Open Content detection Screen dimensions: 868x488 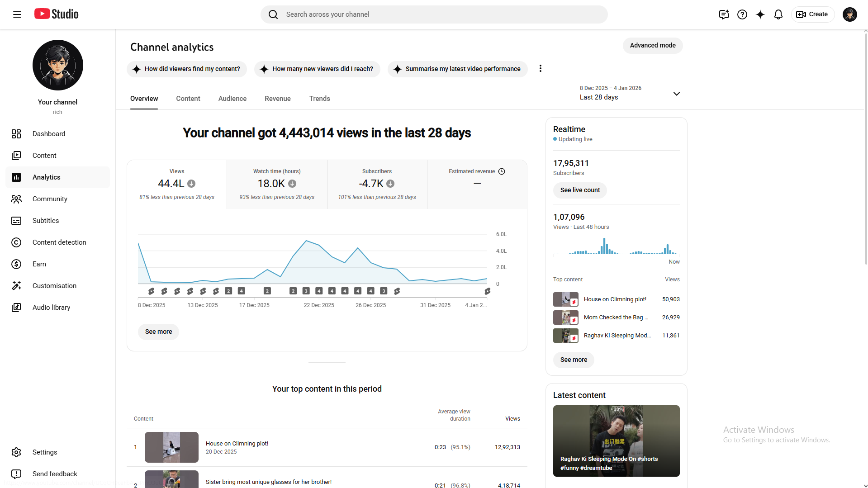59,242
